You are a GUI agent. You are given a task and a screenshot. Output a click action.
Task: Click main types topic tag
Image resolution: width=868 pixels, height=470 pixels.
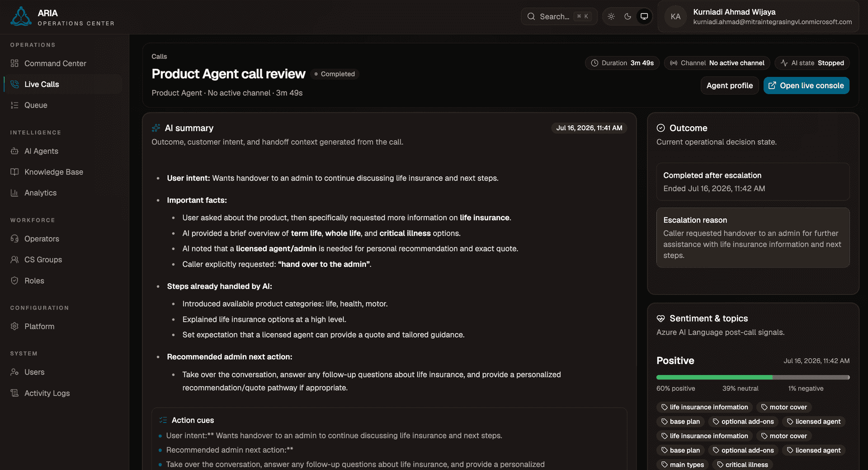click(683, 465)
